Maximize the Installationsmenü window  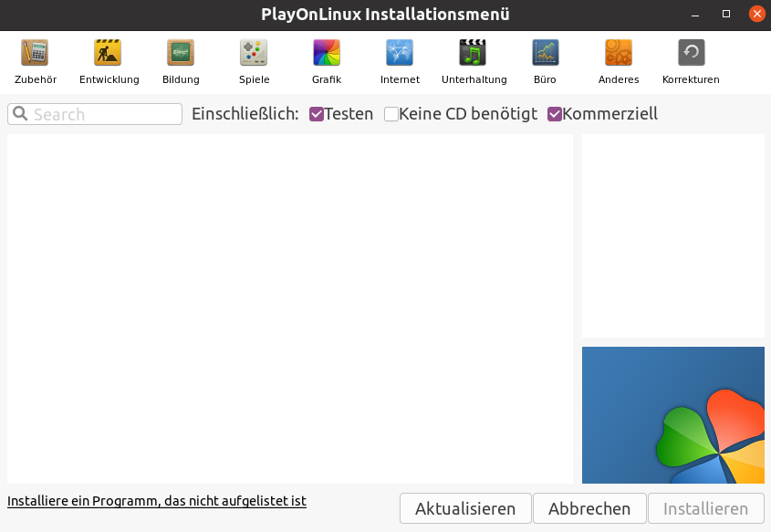[726, 15]
